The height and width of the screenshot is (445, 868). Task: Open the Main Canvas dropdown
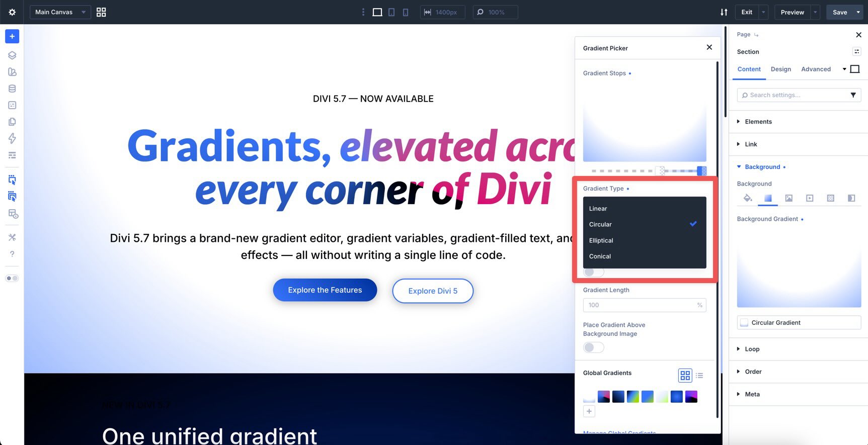(x=60, y=12)
